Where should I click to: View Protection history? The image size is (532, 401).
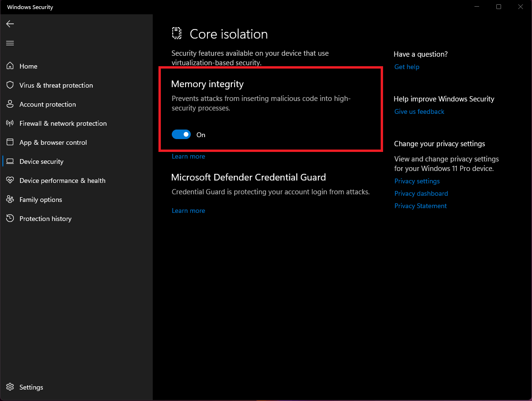pos(45,219)
